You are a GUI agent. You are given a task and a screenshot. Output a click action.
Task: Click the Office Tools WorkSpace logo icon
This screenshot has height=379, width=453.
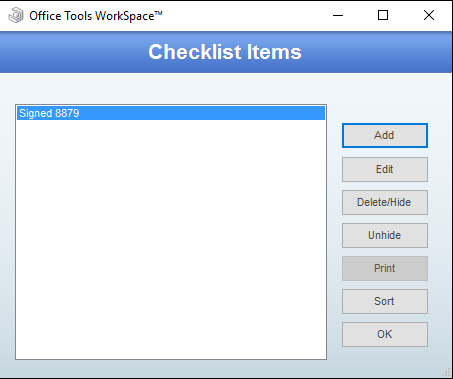(x=16, y=15)
